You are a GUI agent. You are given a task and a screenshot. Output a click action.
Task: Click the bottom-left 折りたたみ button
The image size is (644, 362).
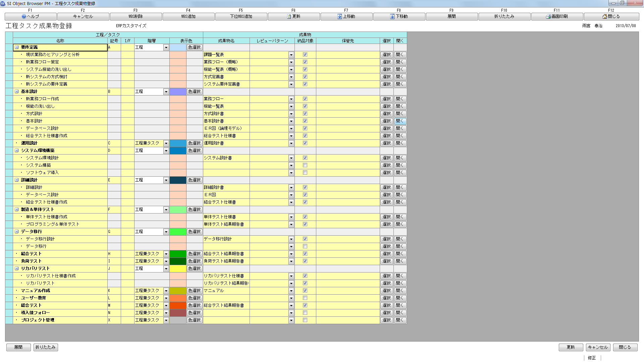click(x=46, y=347)
